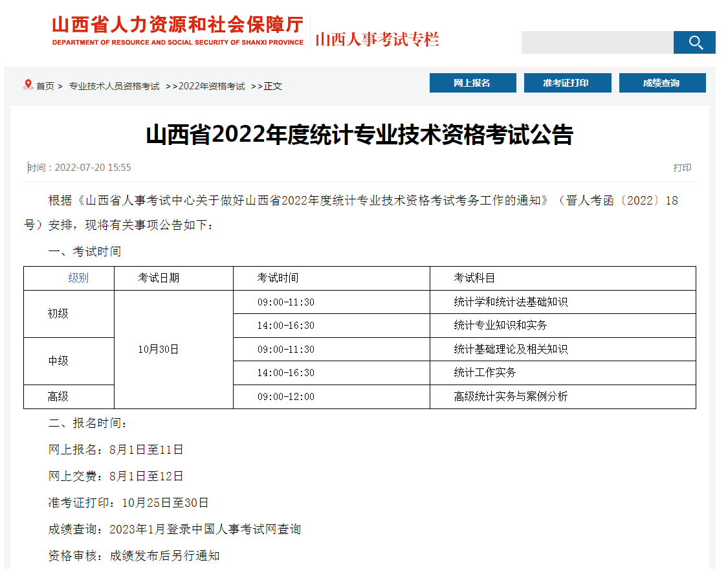Type in the search input field
This screenshot has height=569, width=728.
[x=597, y=43]
